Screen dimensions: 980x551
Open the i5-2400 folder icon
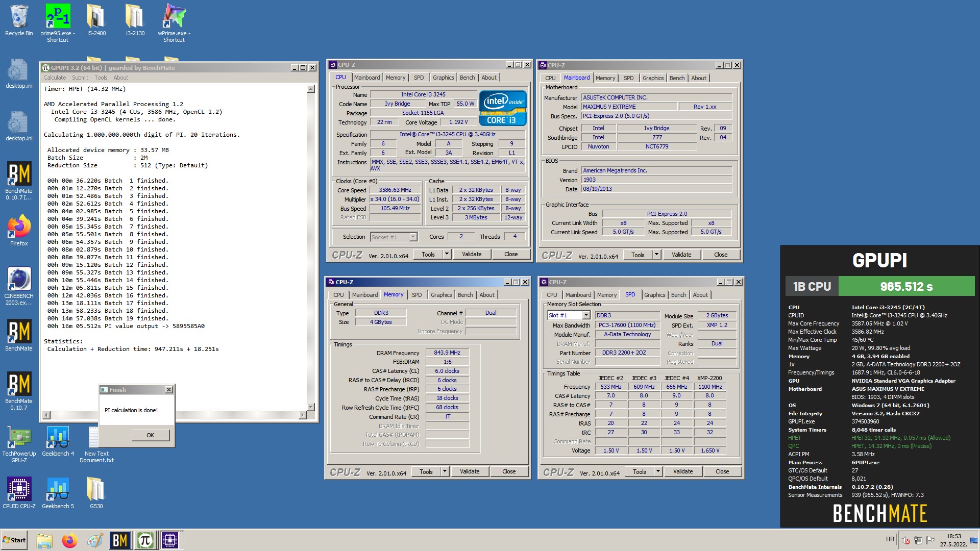[x=96, y=20]
